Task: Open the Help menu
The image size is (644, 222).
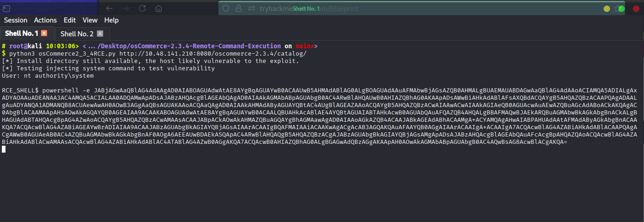Action: point(112,20)
